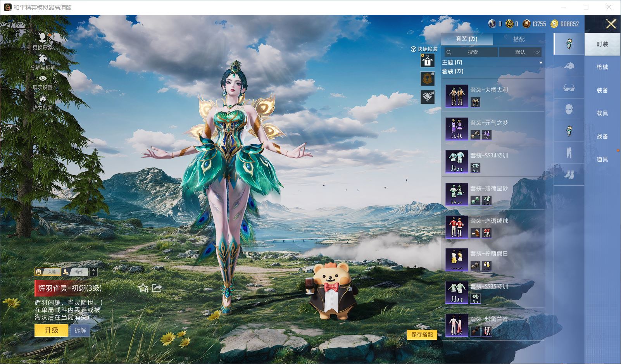Select the pants category icon
Image resolution: width=621 pixels, height=364 pixels.
[x=569, y=153]
